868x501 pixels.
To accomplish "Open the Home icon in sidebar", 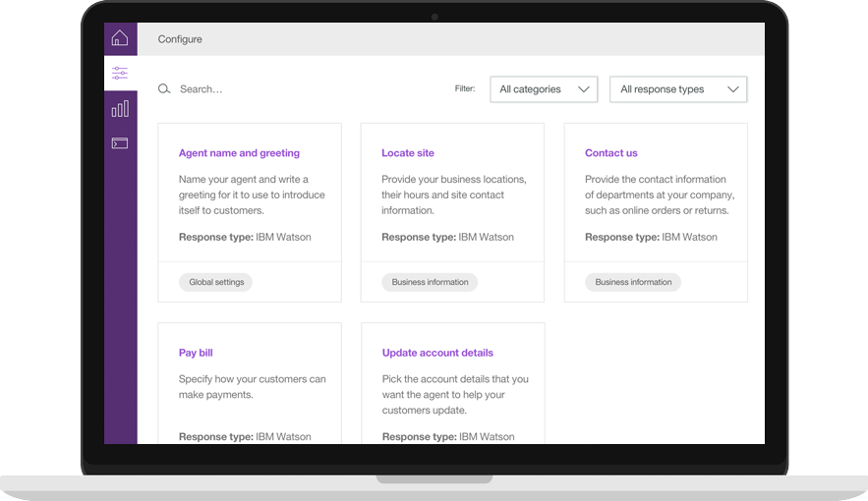I will [120, 38].
